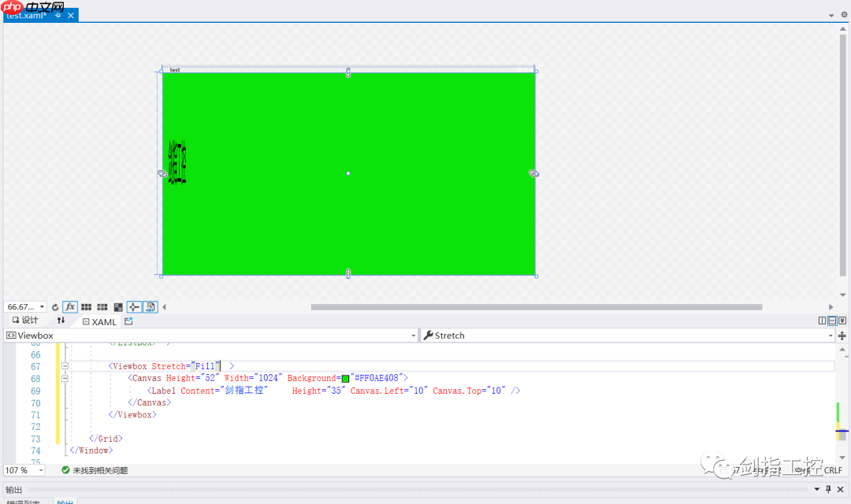Select horizontal split layout icon
851x504 pixels.
pos(832,321)
